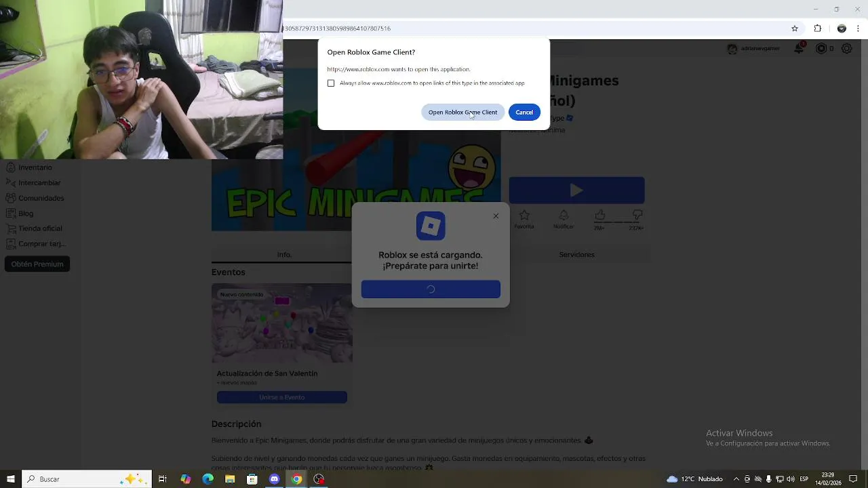Viewport: 868px width, 488px height.
Task: Open the Windows Start menu
Action: [x=11, y=479]
